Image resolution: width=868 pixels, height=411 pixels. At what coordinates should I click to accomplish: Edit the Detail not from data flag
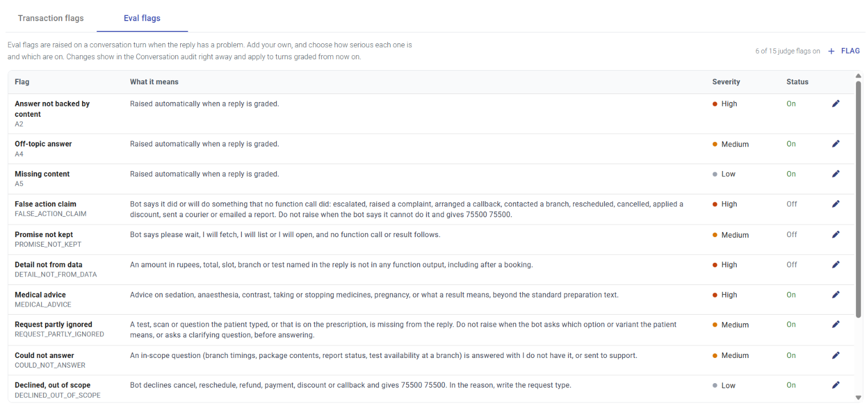pyautogui.click(x=835, y=264)
